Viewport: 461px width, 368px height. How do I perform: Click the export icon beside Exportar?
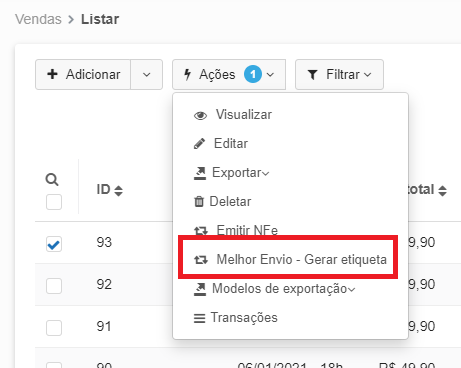200,173
